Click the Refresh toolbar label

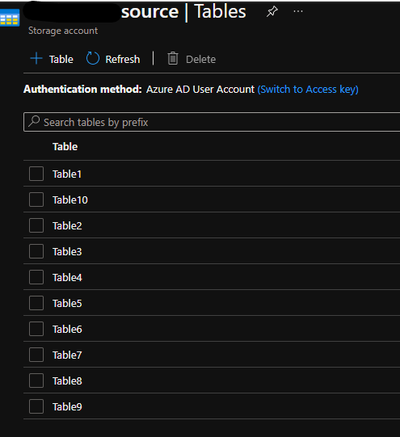(x=123, y=59)
